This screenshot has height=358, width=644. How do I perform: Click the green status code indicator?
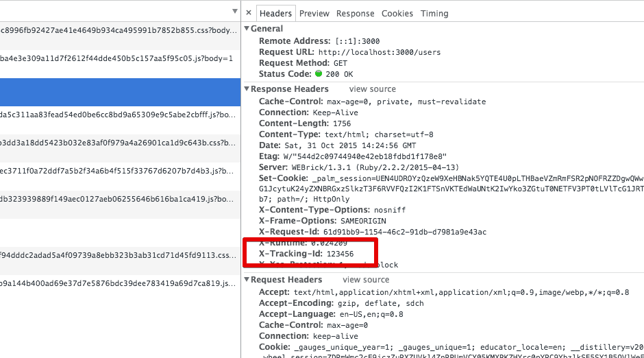click(x=319, y=74)
